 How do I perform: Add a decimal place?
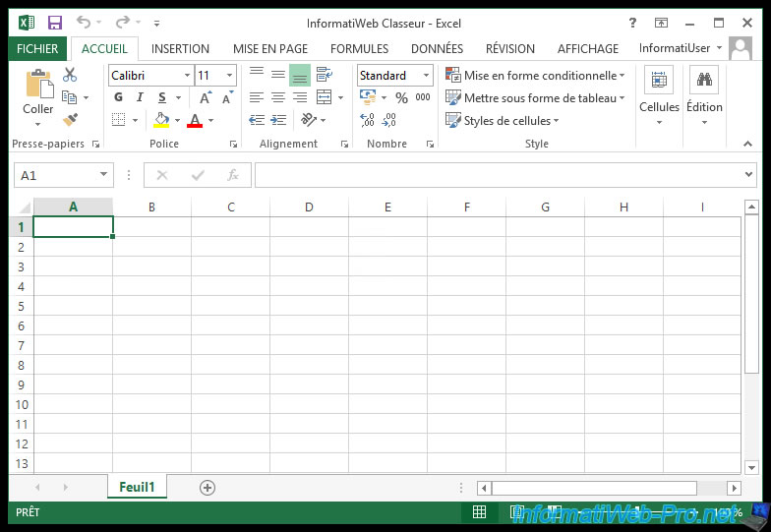tap(367, 120)
